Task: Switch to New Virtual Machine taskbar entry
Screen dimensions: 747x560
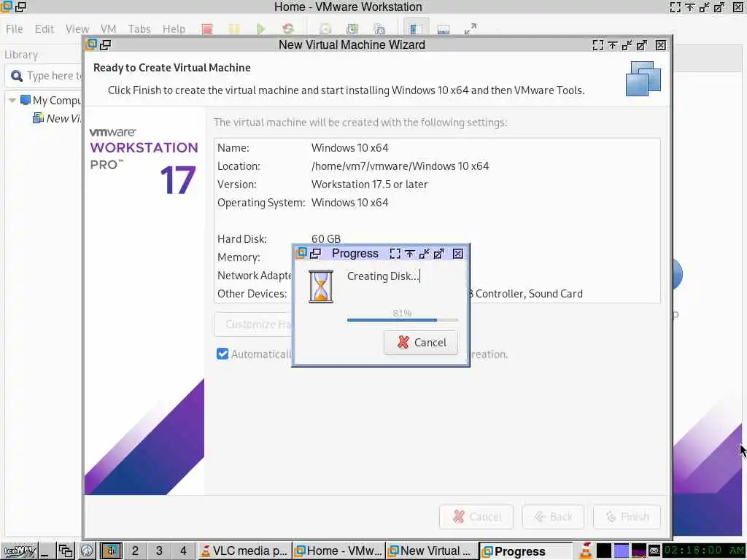Action: 431,551
